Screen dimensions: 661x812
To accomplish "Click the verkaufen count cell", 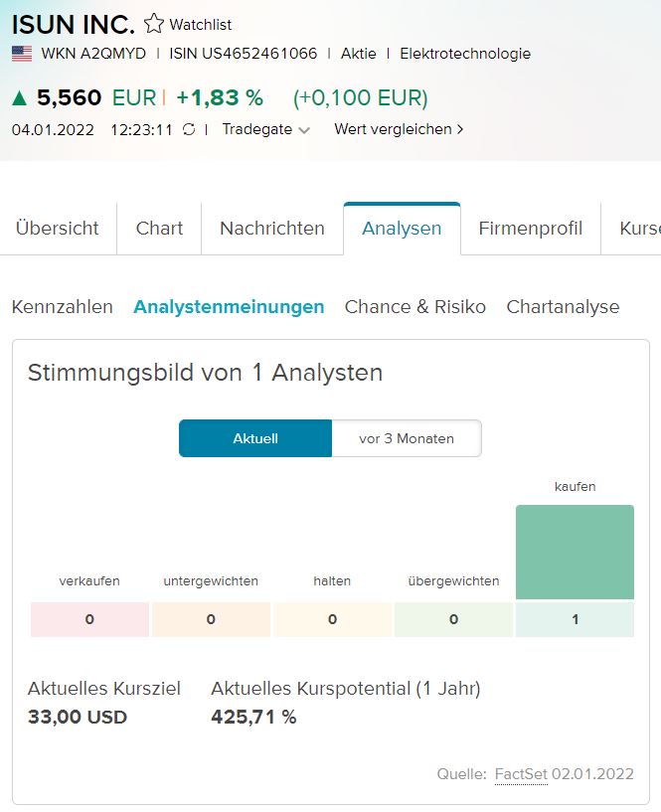I will tap(89, 619).
